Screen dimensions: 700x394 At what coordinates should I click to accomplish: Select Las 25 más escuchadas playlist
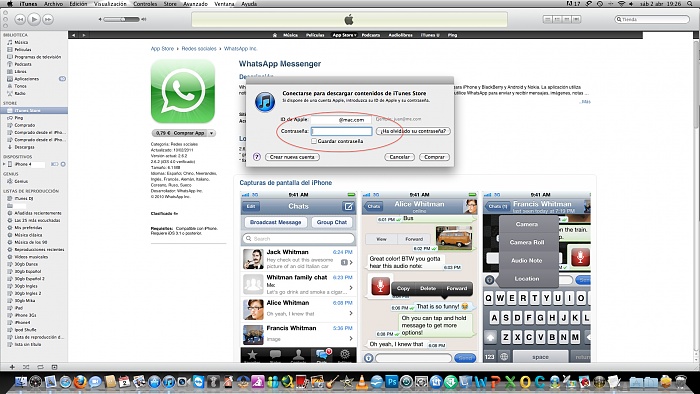pos(37,220)
